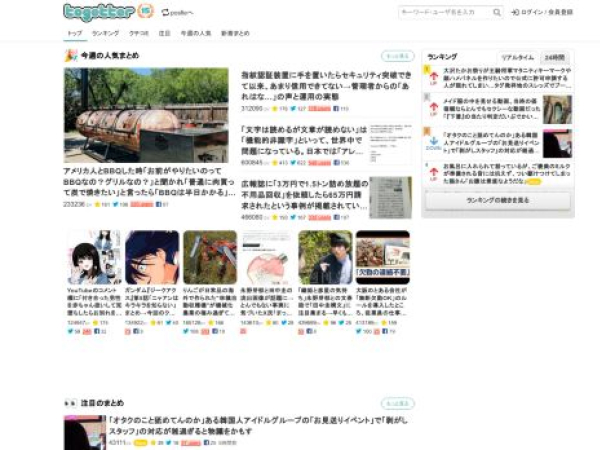Viewport: 600px width, 450px height.
Task: Open the アメリカ人とBBQした時 article title
Action: (x=149, y=182)
